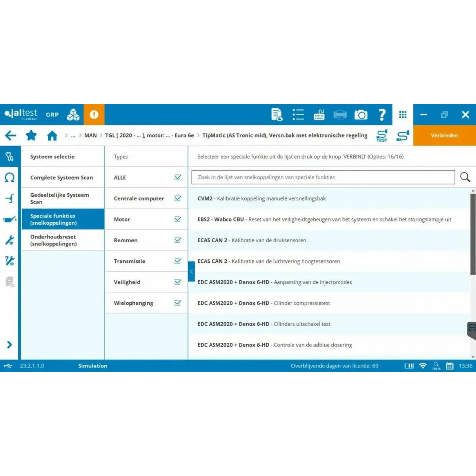Select EDC ASM2020 Controle van de adblue dosering
The width and height of the screenshot is (476, 476).
pyautogui.click(x=329, y=345)
